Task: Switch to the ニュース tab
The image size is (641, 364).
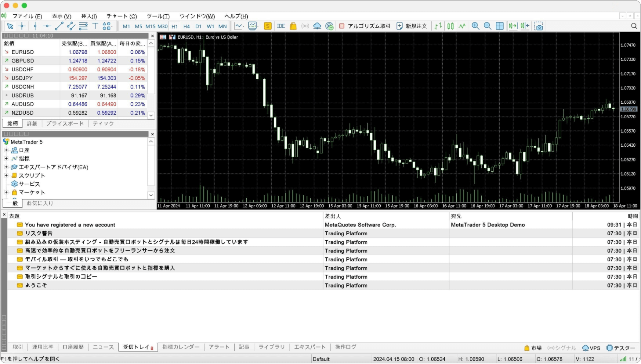Action: pos(103,347)
